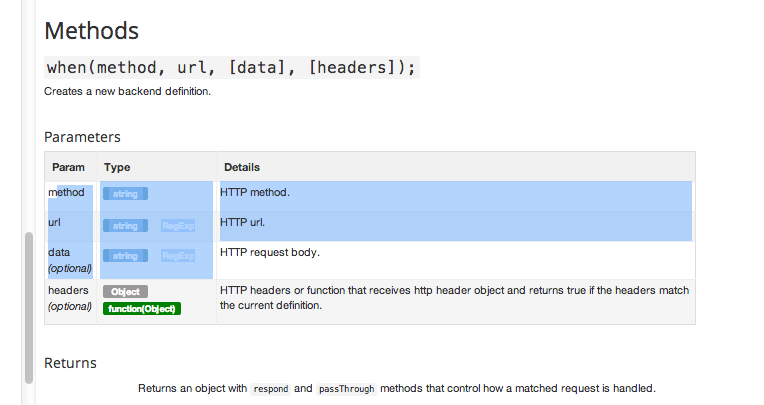
Task: Click the string badge in data row
Action: (x=125, y=256)
